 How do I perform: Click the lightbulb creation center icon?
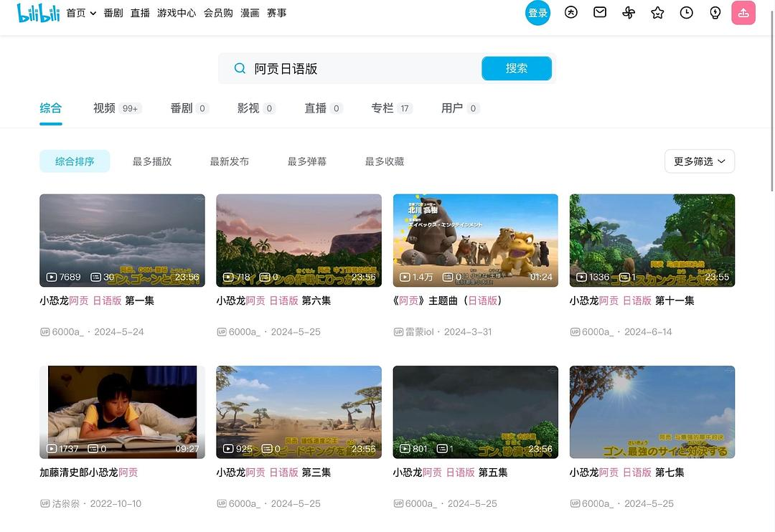[715, 13]
